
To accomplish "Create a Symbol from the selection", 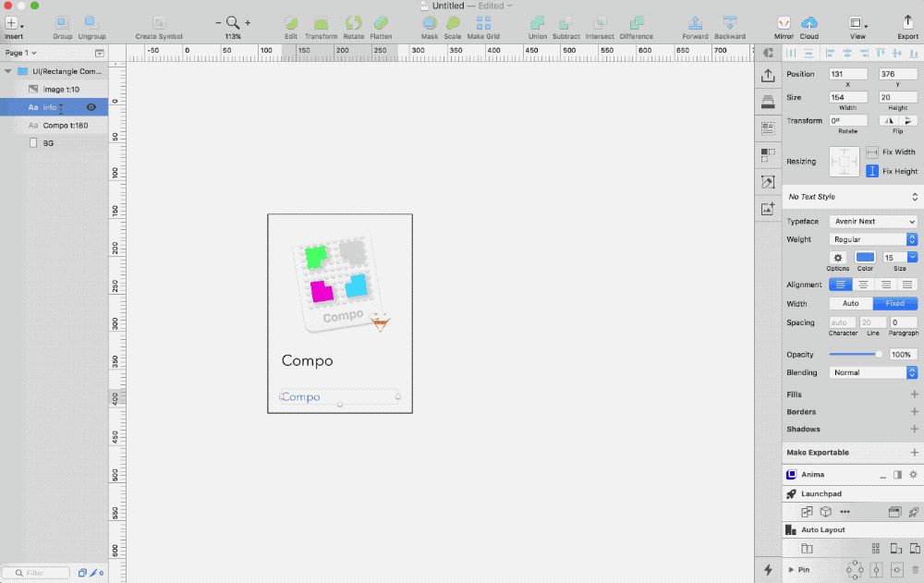I will point(158,25).
